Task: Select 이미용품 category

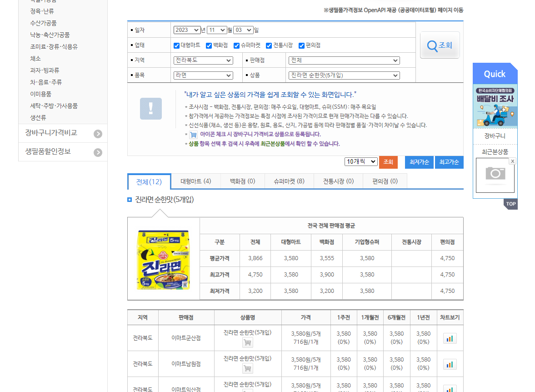Action: 40,94
